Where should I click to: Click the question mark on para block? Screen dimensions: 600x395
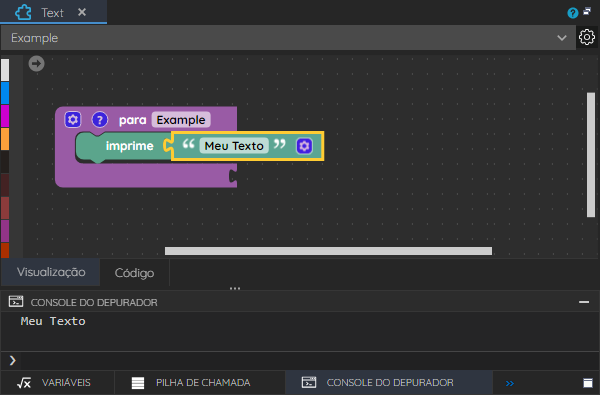click(x=100, y=120)
